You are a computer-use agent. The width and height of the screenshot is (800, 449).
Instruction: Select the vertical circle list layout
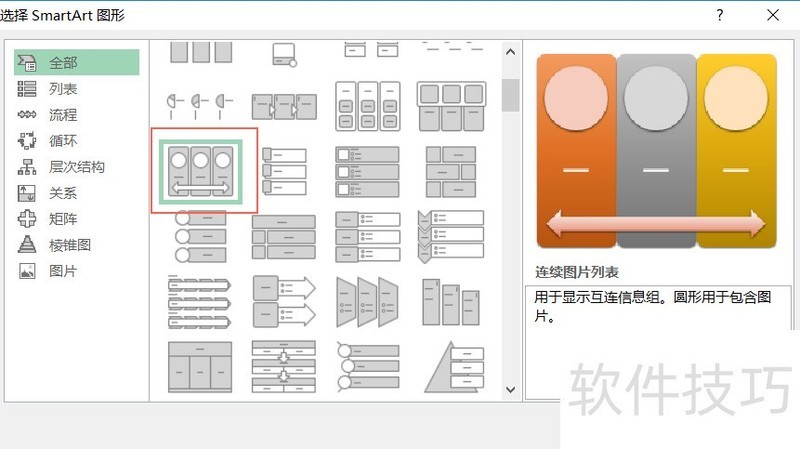pos(201,237)
